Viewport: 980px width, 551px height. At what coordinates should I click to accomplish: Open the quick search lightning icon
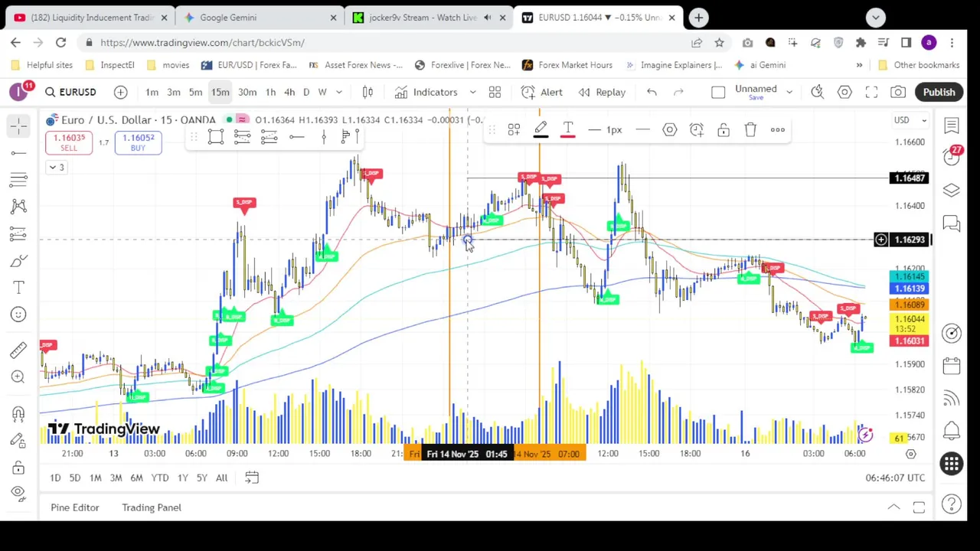(818, 92)
